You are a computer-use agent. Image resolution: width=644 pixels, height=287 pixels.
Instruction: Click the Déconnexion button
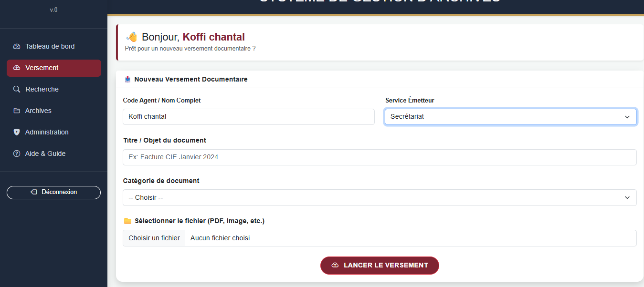[53, 192]
